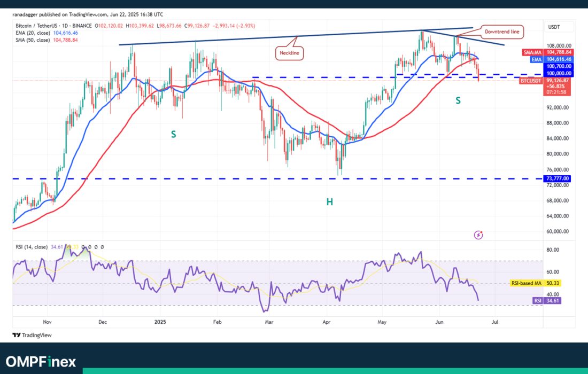Click the blue EMA axis tag

(x=536, y=60)
